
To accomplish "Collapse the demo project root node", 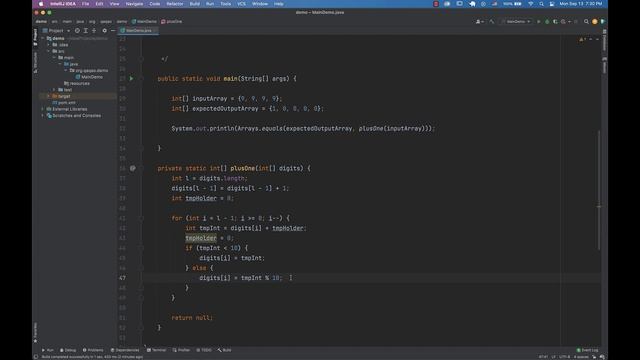I will 43,38.
